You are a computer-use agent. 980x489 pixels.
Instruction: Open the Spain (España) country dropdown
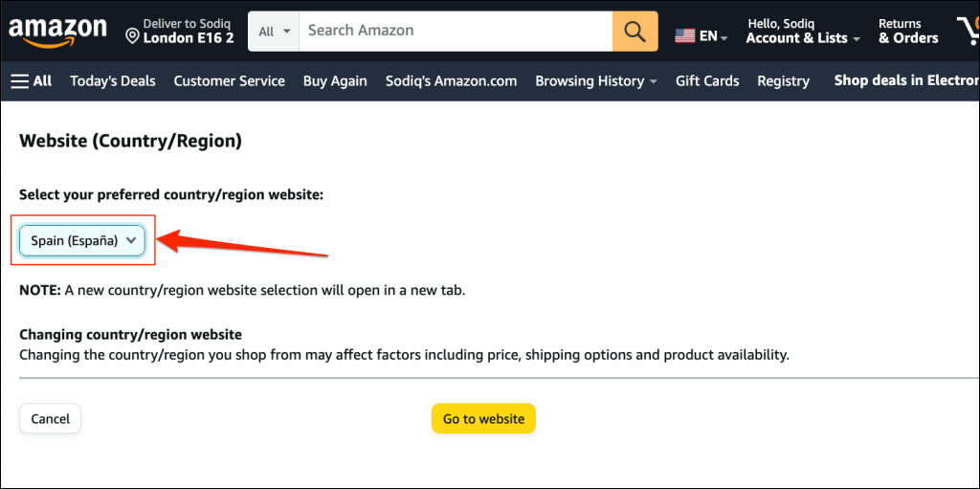coord(82,241)
